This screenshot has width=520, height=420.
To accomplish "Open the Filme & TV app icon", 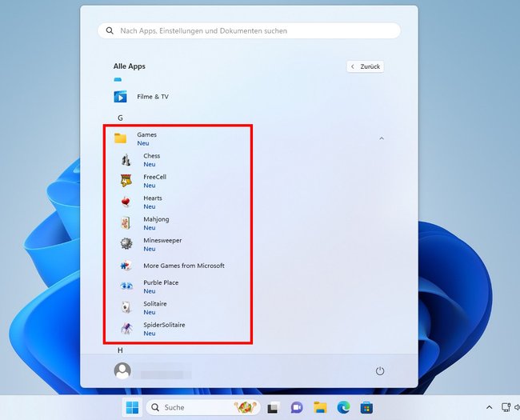I will [x=120, y=97].
